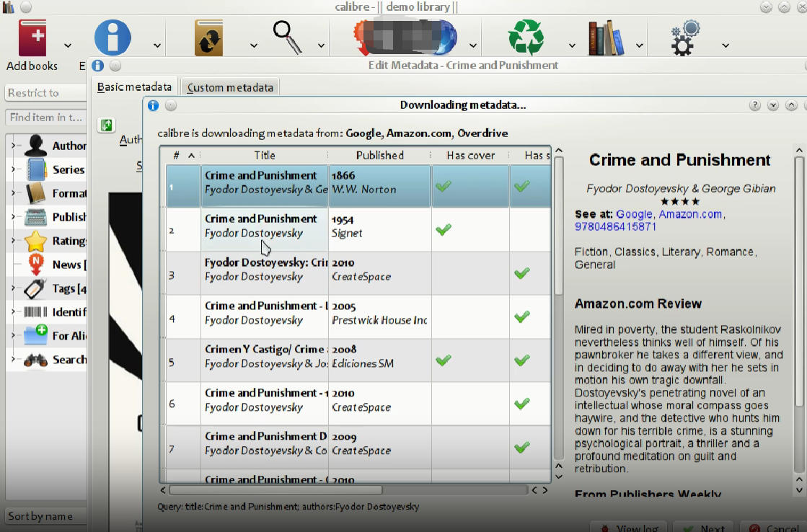Screen dimensions: 807x532
Task: Open the dropdown beside the bookshelf icon
Action: pos(639,45)
